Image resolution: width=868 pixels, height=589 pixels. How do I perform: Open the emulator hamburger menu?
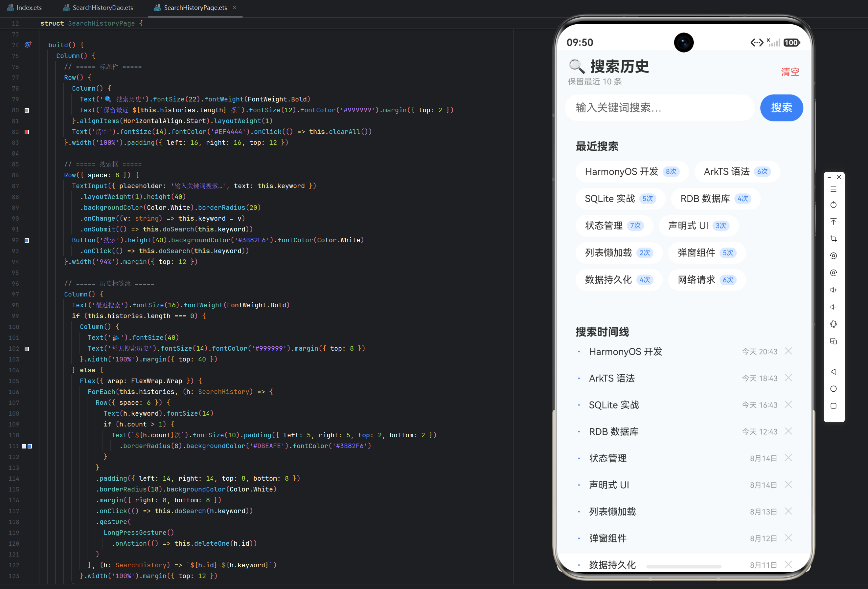tap(833, 189)
